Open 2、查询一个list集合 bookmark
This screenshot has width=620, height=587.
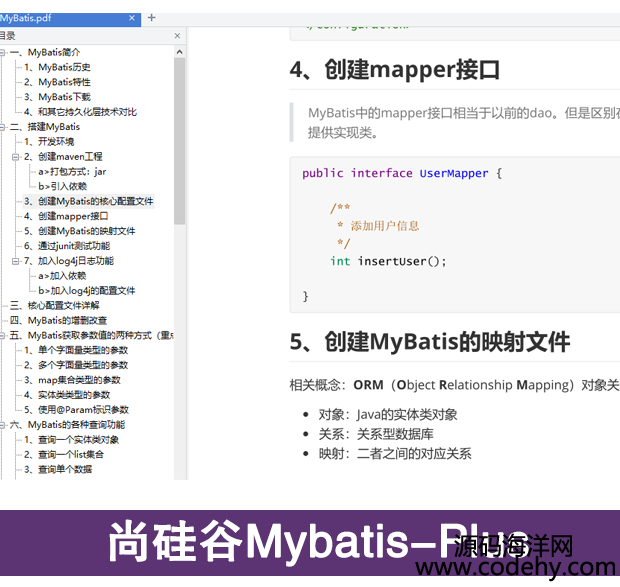(64, 455)
